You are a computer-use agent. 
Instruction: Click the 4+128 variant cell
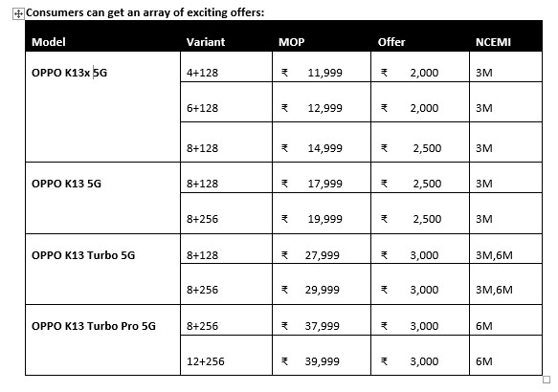[226, 67]
